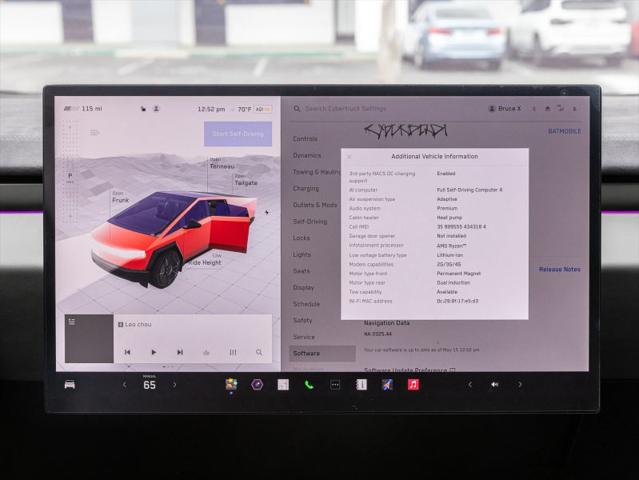The height and width of the screenshot is (480, 639).
Task: Close the Additional Vehicle Information dialog
Action: 349,156
